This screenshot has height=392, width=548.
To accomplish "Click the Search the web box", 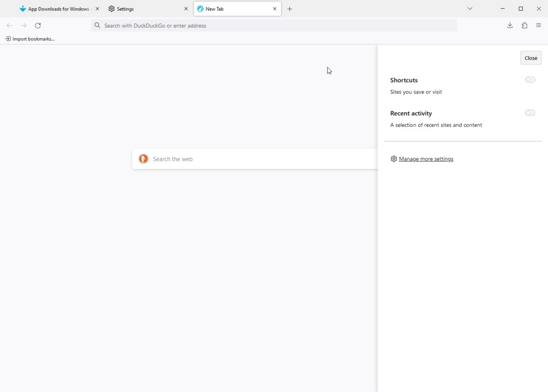I will 255,159.
